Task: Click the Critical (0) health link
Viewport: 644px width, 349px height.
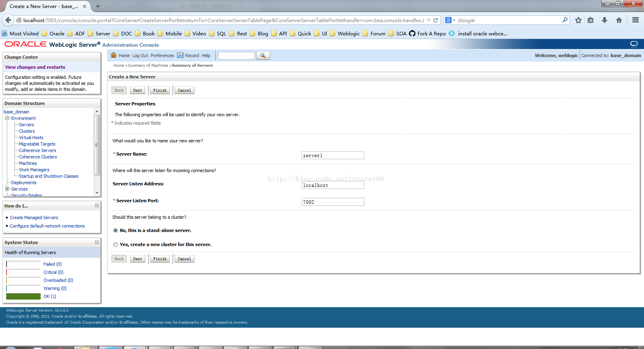Action: click(54, 272)
